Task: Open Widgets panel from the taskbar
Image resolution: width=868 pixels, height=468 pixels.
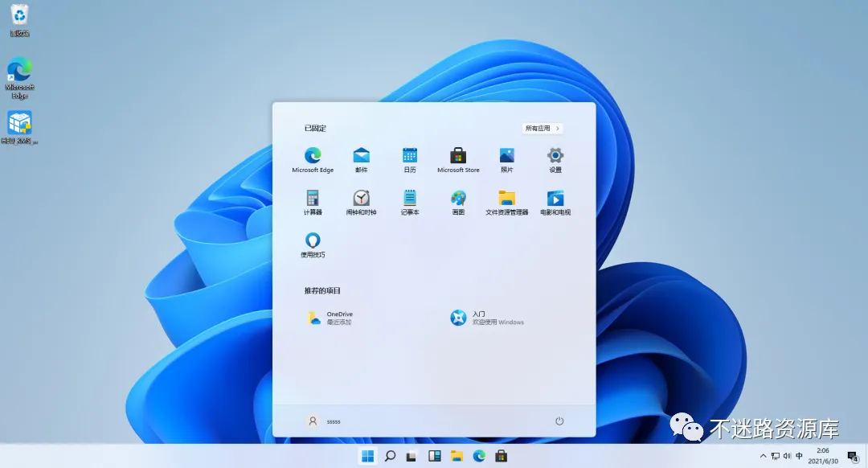Action: [435, 456]
